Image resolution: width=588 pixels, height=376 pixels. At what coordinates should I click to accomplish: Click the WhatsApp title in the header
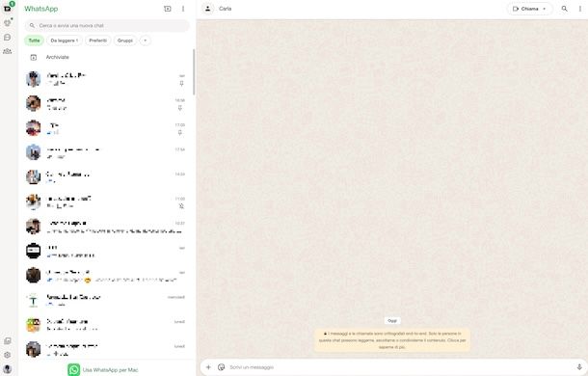coord(41,9)
